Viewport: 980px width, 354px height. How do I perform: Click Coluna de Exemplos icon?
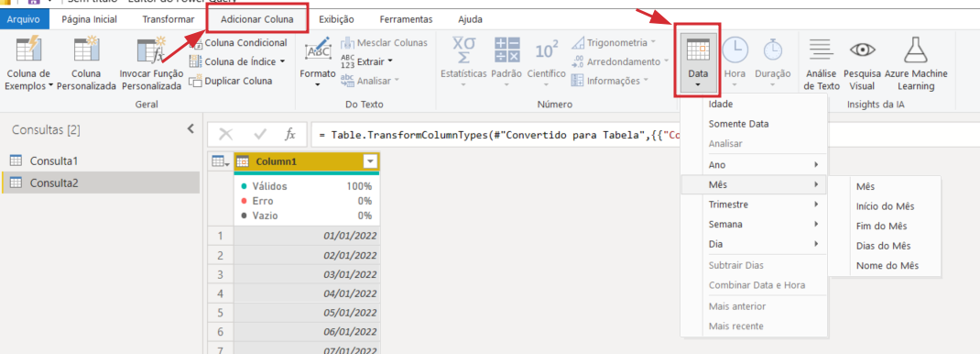pos(27,50)
